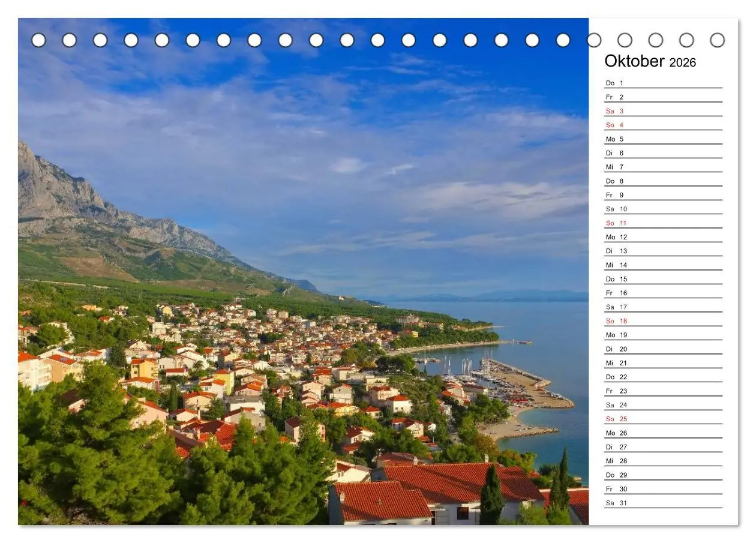Select the red 'So 4' date row
This screenshot has width=756, height=543.
tap(663, 125)
